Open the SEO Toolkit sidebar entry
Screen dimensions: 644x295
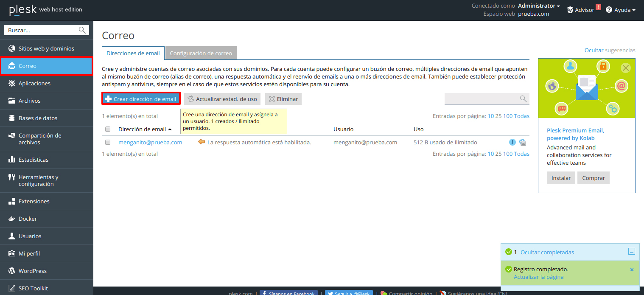(x=34, y=288)
